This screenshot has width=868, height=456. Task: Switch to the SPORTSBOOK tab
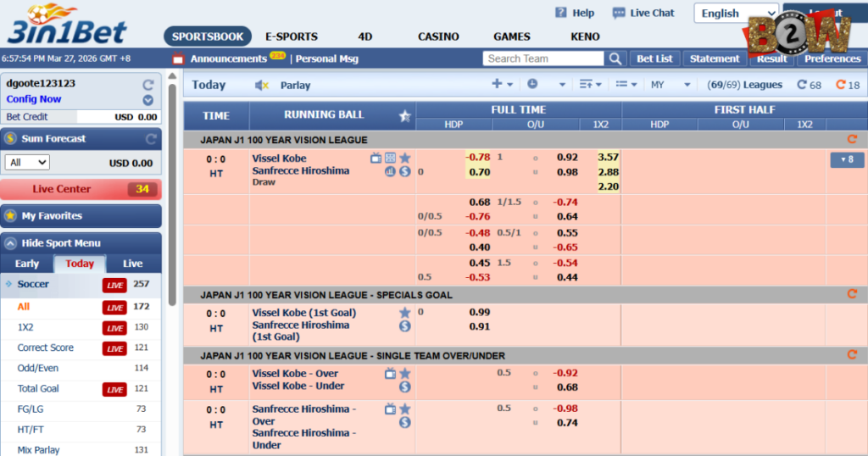tap(208, 36)
